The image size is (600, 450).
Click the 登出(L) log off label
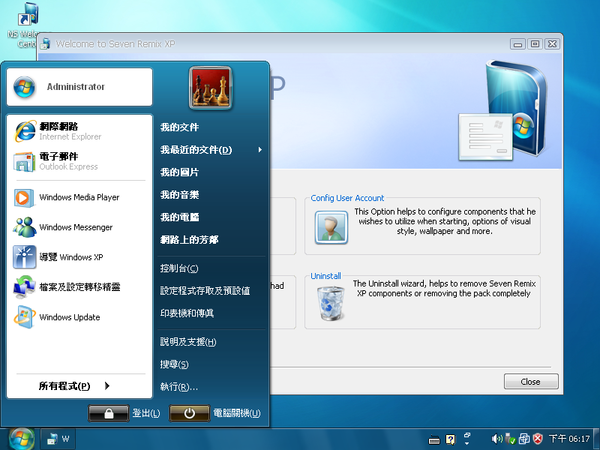146,413
